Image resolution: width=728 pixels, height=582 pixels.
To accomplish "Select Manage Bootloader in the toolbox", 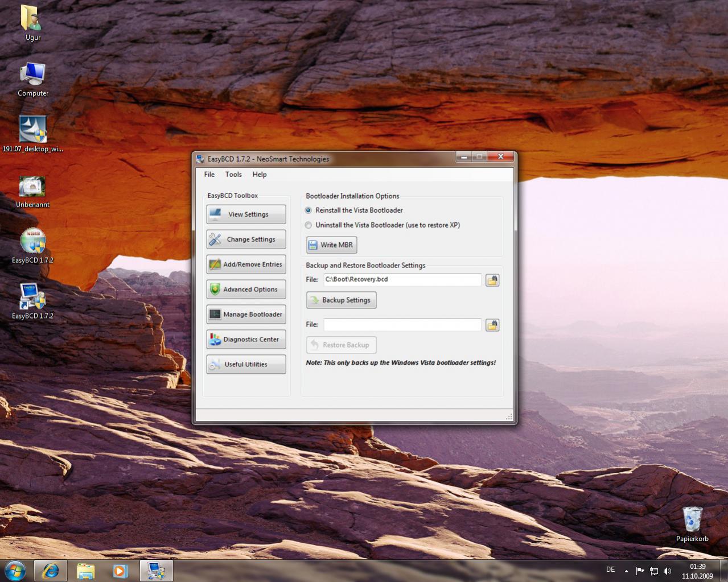I will (246, 315).
